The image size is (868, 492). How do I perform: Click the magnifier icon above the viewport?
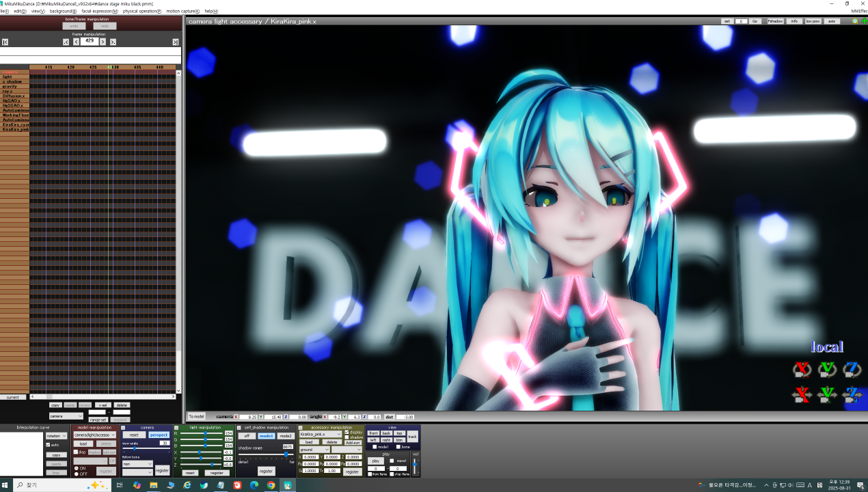(x=855, y=21)
